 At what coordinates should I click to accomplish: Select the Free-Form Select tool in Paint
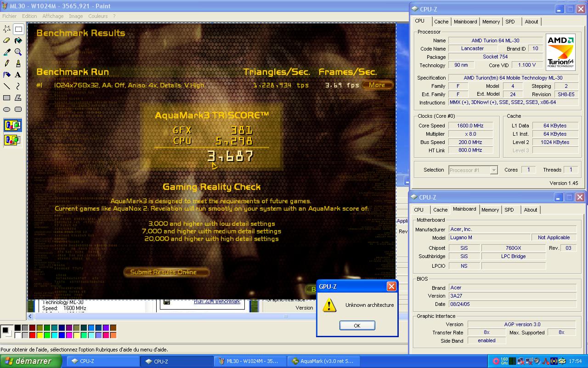click(7, 29)
